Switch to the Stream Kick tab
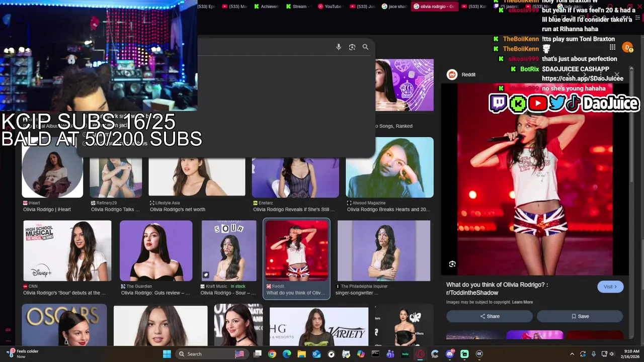644x362 pixels. tap(298, 7)
